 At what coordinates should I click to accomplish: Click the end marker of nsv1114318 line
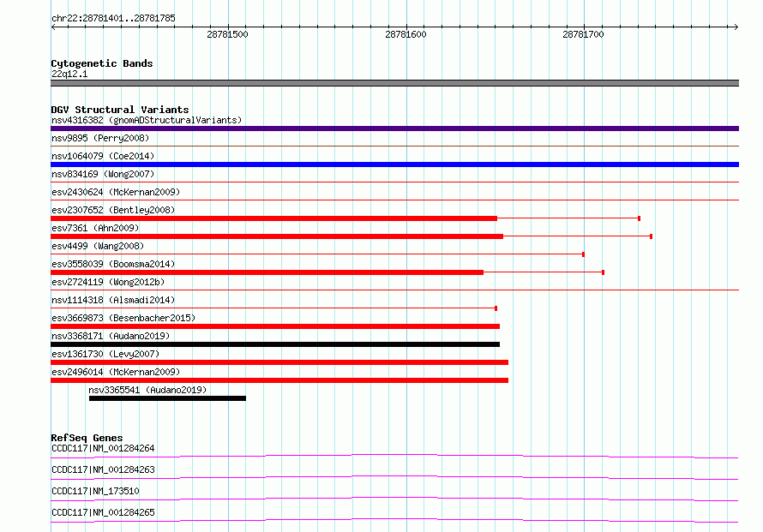496,308
